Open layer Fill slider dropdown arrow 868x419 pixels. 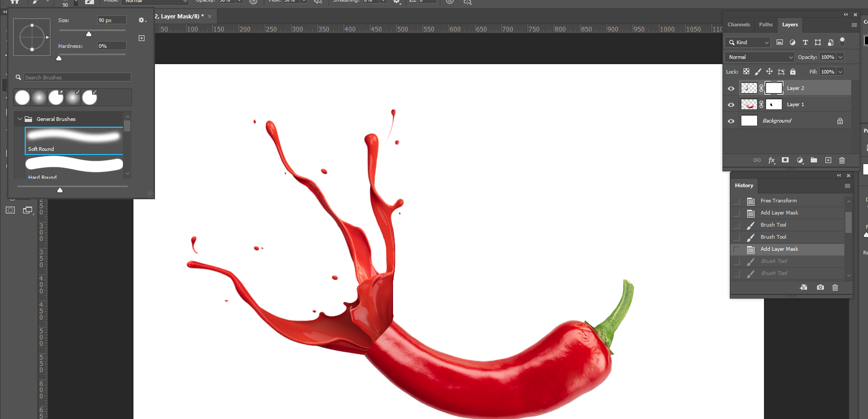[x=840, y=71]
